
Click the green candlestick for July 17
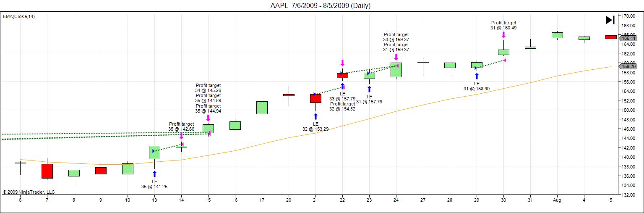[x=262, y=108]
